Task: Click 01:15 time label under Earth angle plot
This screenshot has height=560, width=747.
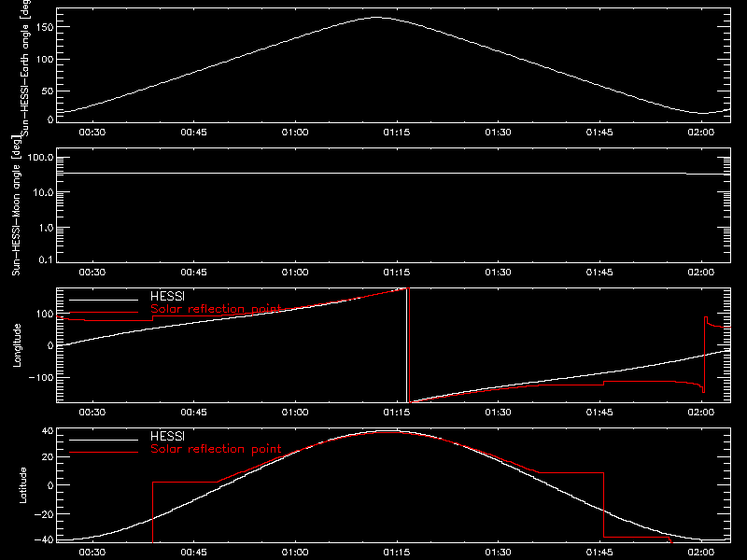Action: pos(397,133)
